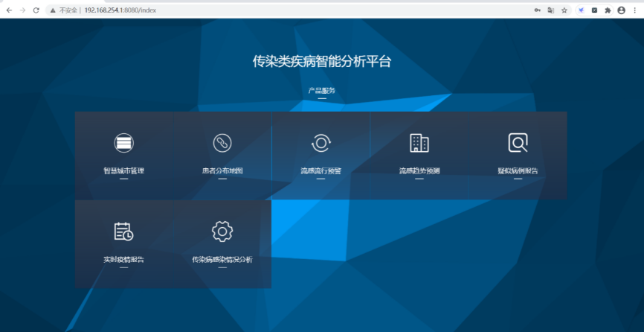Click the 智慧城市管理 stacked-bars icon
644x332 pixels.
pos(123,143)
